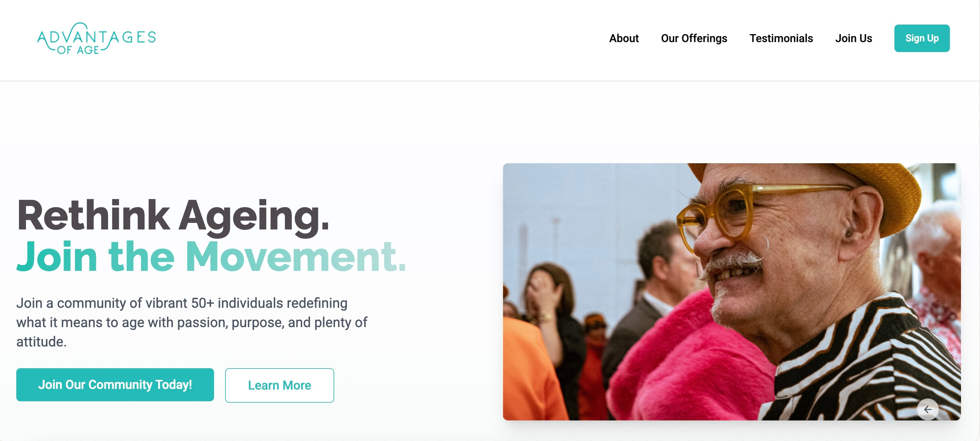Click the community description paragraph text
The height and width of the screenshot is (441, 980).
click(191, 322)
